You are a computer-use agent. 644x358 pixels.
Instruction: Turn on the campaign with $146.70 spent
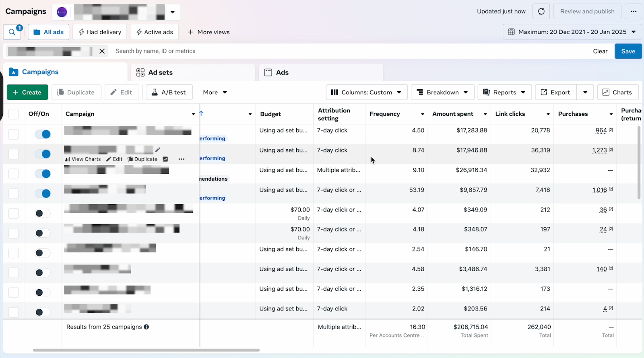(x=43, y=253)
